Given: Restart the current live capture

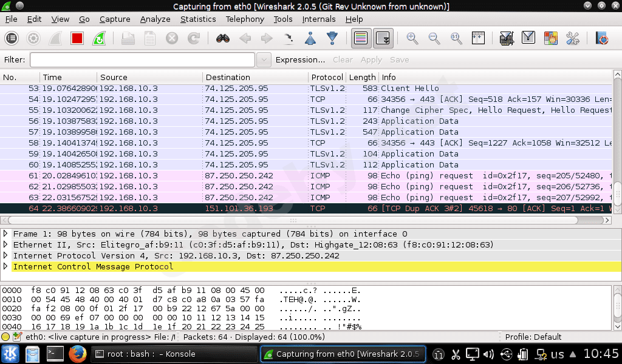Looking at the screenshot, I should (98, 38).
